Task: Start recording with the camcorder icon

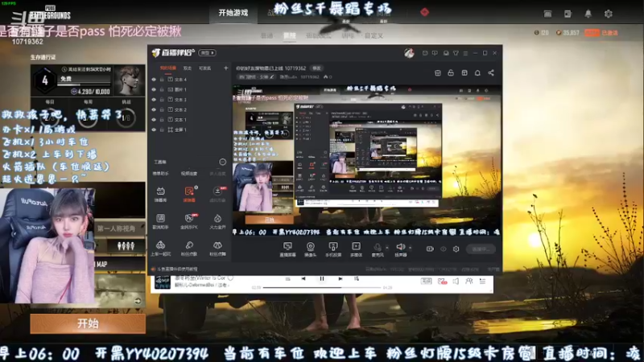Action: pyautogui.click(x=430, y=249)
